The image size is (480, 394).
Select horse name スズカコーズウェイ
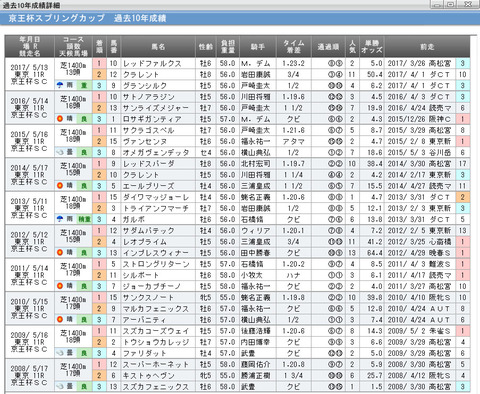pos(156,331)
